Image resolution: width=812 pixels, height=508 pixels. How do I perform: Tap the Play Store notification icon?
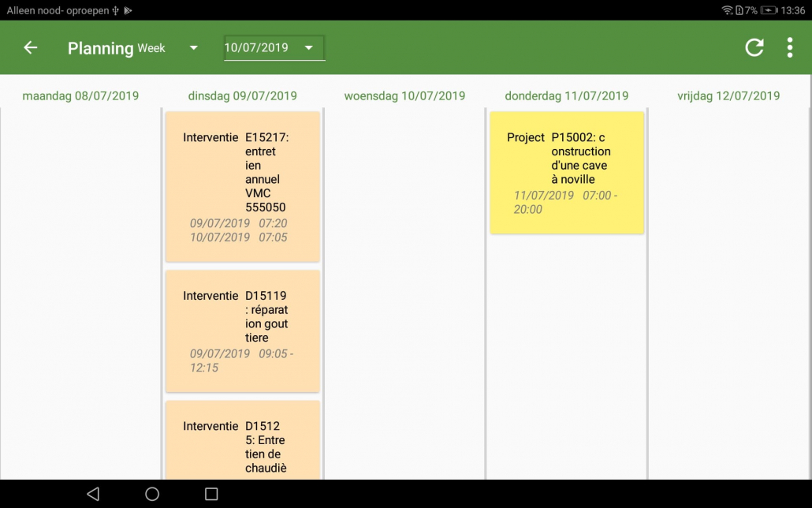coord(128,10)
